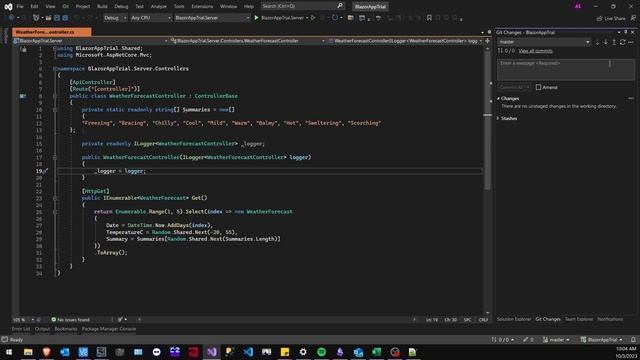
Task: Click the split editor icon
Action: point(487,41)
